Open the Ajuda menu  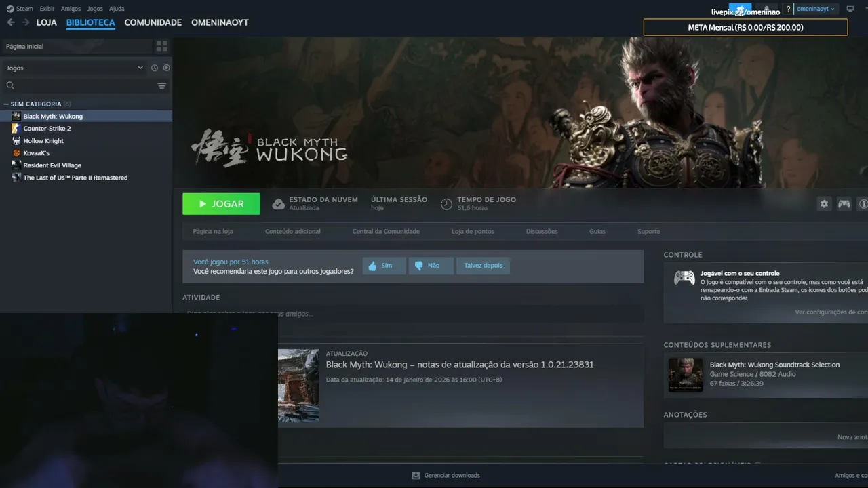[117, 9]
